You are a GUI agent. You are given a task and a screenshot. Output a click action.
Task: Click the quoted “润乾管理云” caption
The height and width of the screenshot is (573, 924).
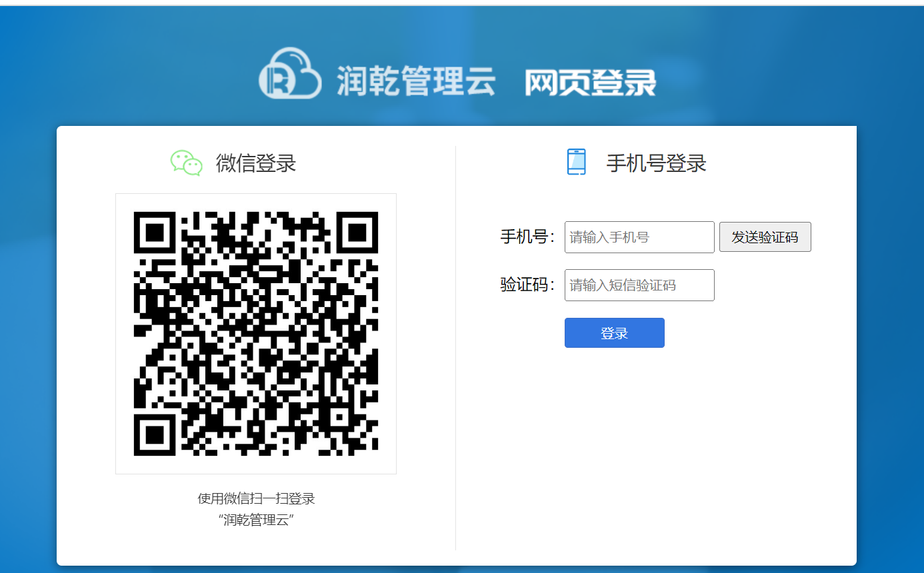click(x=256, y=520)
